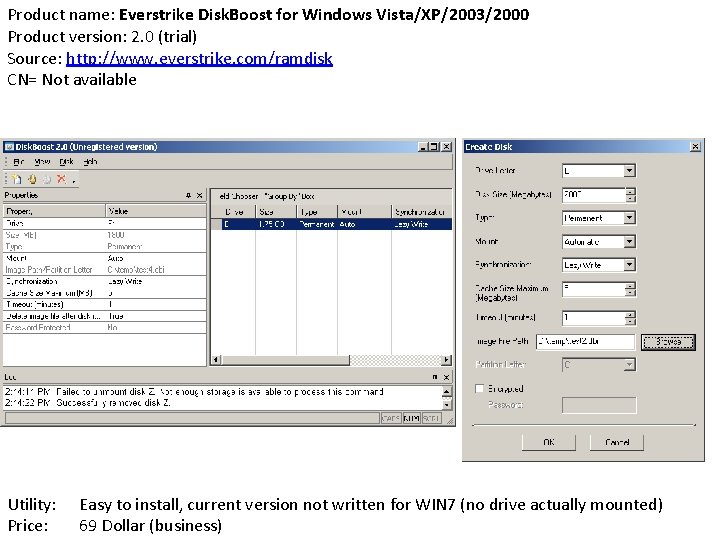
Task: Click OK in Create Disk dialog
Action: [549, 442]
